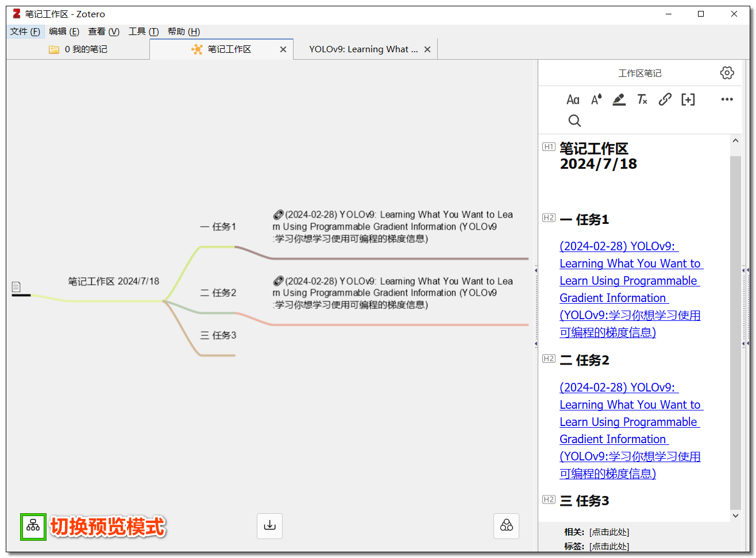
Task: Open the 帮助 (H) menu
Action: click(184, 32)
